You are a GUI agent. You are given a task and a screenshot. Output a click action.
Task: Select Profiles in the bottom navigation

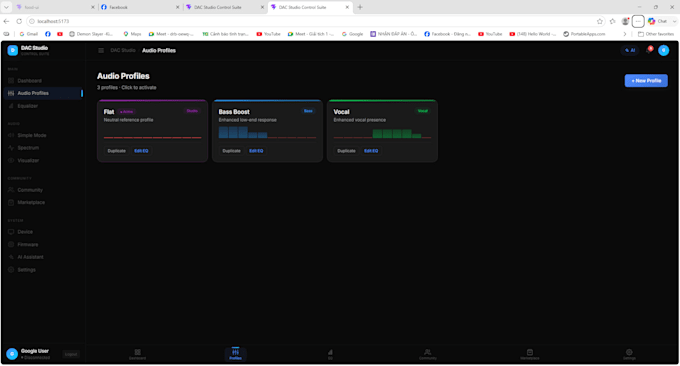(x=235, y=354)
